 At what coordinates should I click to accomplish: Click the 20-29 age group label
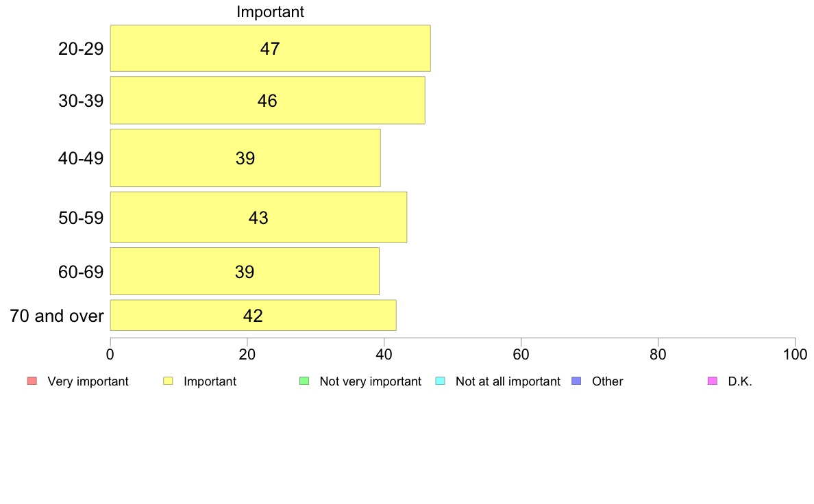(x=81, y=49)
